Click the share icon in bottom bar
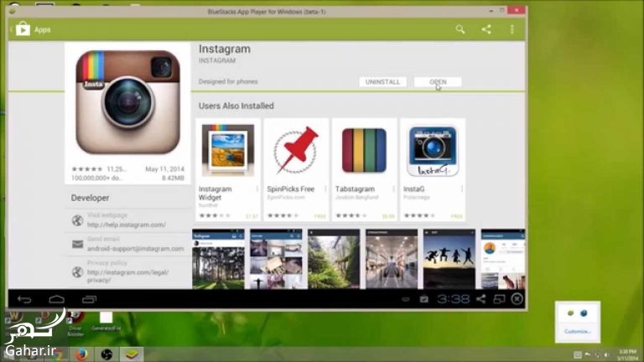 (480, 299)
